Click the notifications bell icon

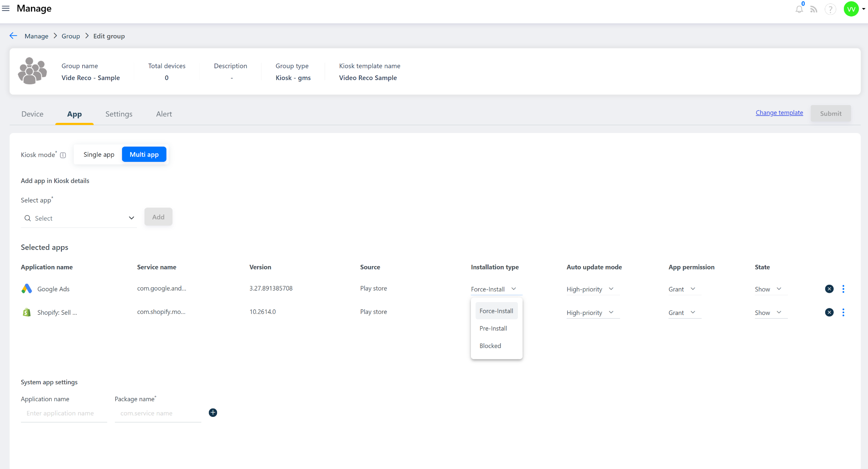point(799,9)
